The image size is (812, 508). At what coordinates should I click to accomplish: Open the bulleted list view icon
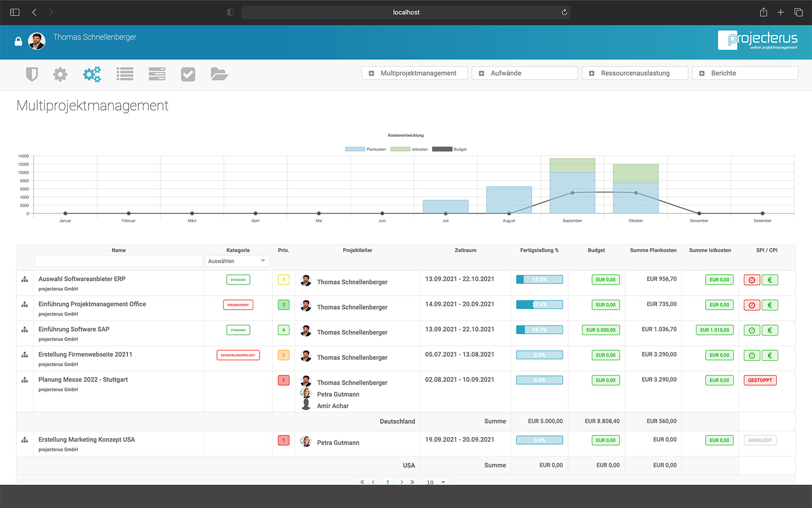[125, 74]
